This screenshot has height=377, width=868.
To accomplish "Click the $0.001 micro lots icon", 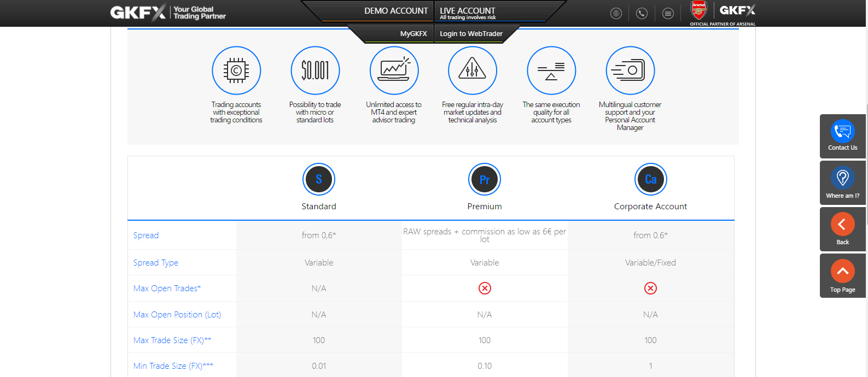I will point(315,70).
